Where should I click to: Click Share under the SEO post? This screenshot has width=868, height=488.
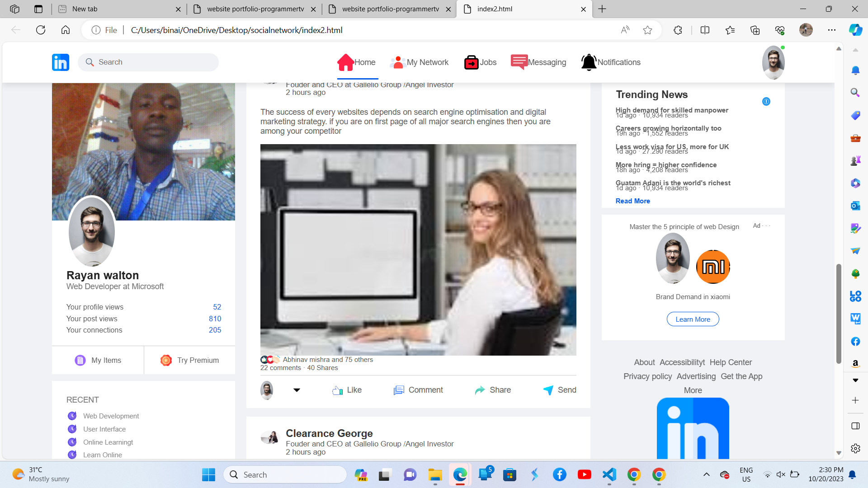pyautogui.click(x=493, y=390)
